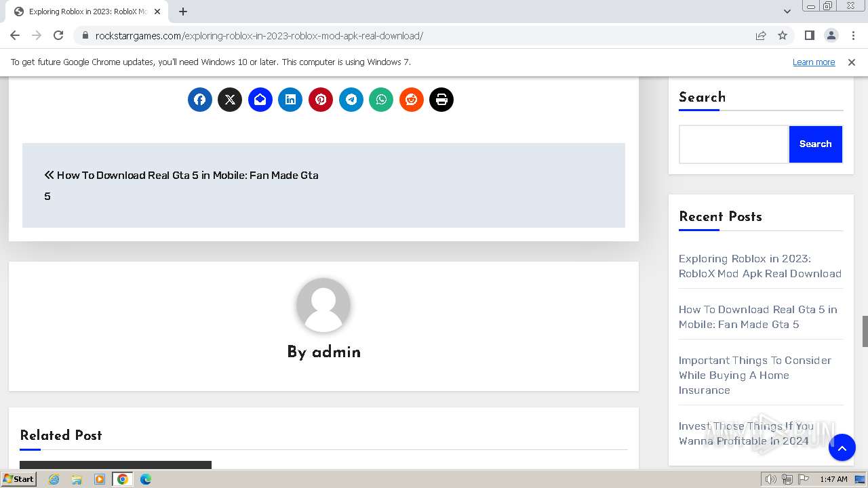868x488 pixels.
Task: Open a new browser tab
Action: click(183, 12)
